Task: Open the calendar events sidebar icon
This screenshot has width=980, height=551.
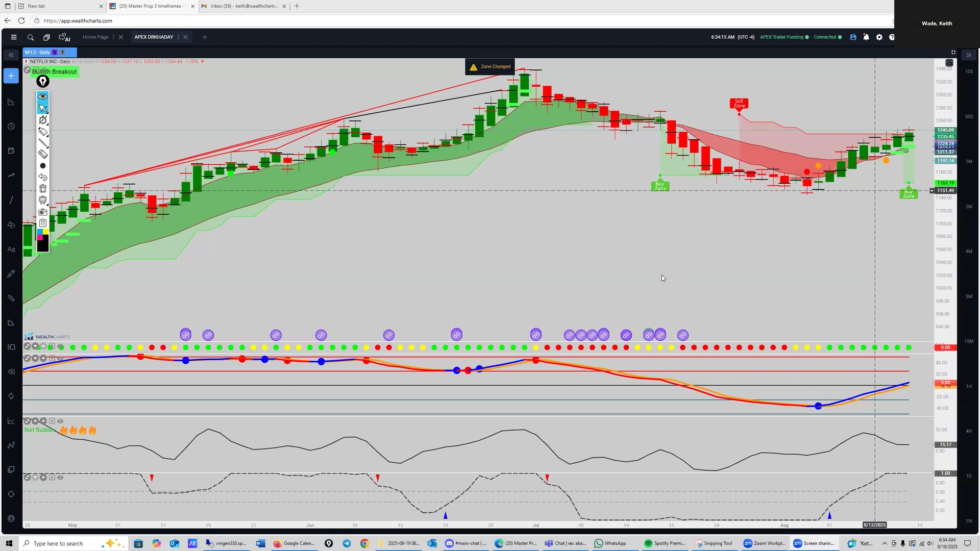Action: [x=11, y=151]
